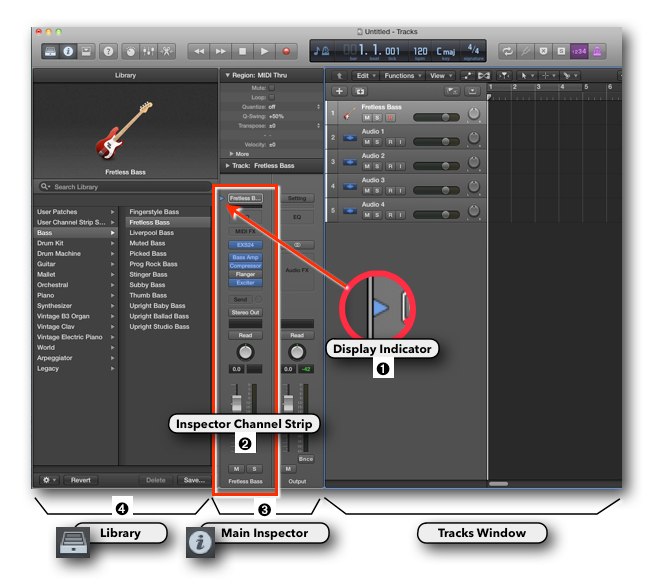Image resolution: width=651 pixels, height=581 pixels.
Task: Add a new track with plus button
Action: 339,91
